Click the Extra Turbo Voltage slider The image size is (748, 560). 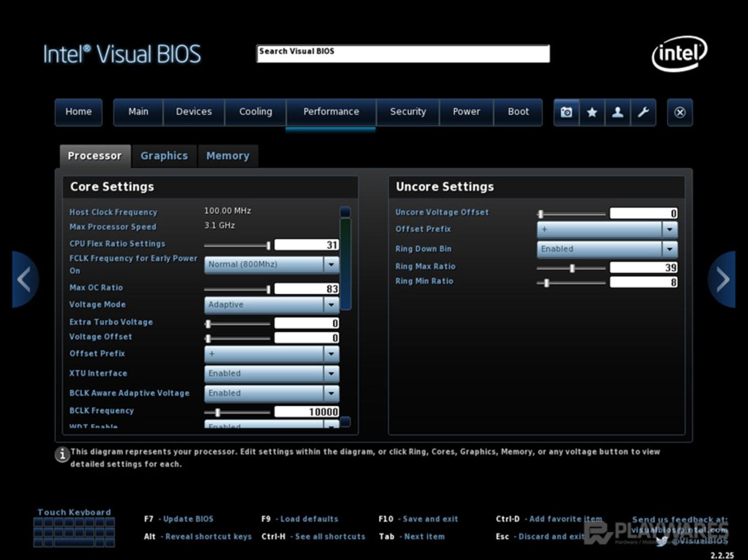(x=237, y=323)
